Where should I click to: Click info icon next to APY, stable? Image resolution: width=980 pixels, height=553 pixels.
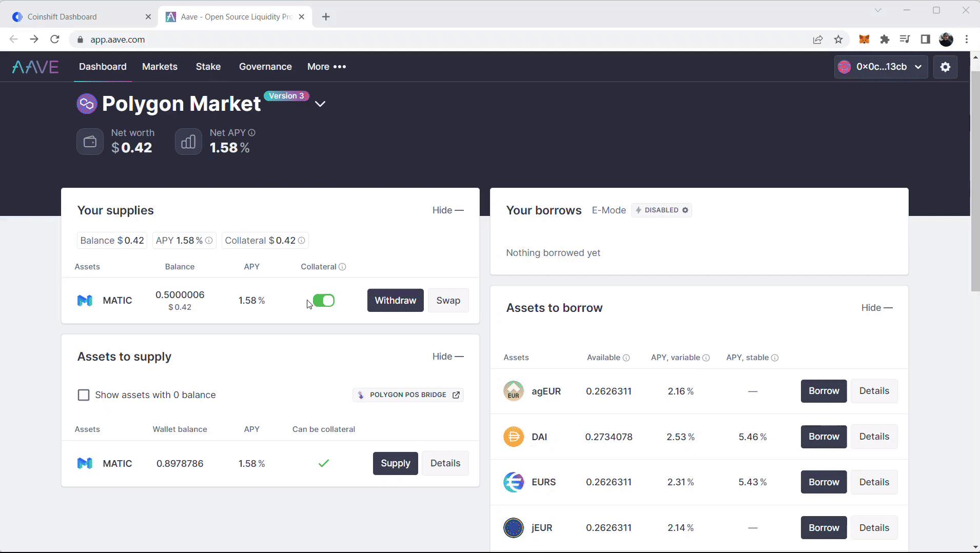(775, 358)
